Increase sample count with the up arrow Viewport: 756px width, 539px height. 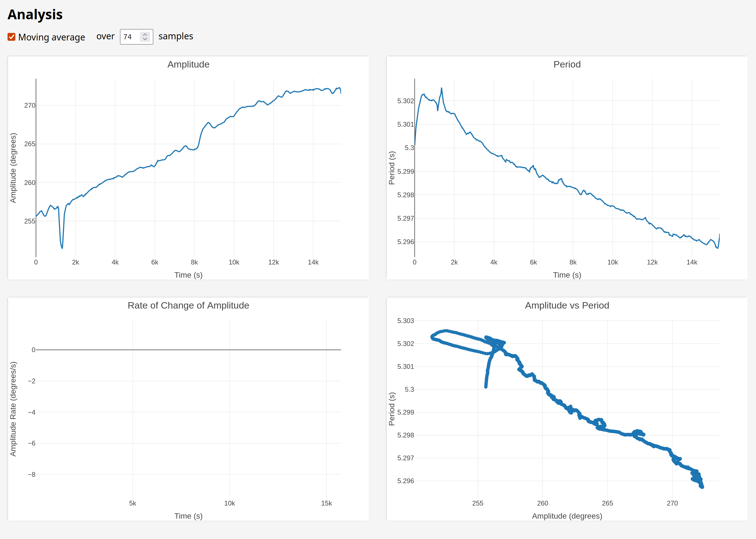click(145, 34)
